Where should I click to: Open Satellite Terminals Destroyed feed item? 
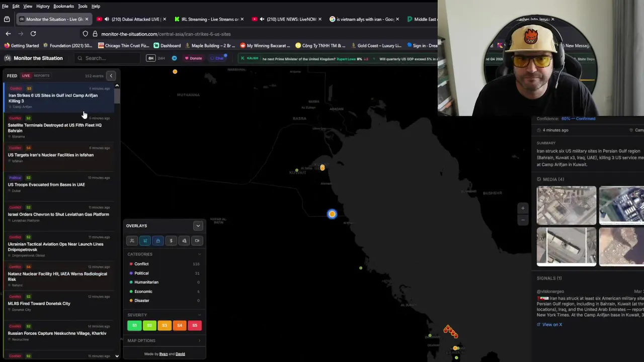pos(59,128)
